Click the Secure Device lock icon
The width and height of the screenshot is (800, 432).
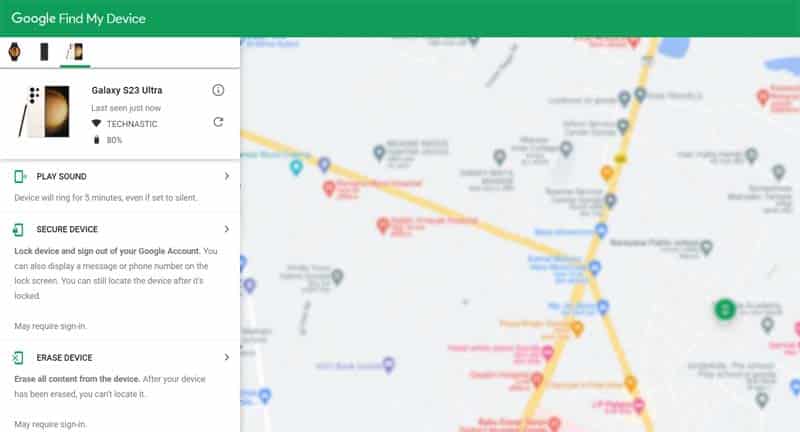pyautogui.click(x=18, y=230)
